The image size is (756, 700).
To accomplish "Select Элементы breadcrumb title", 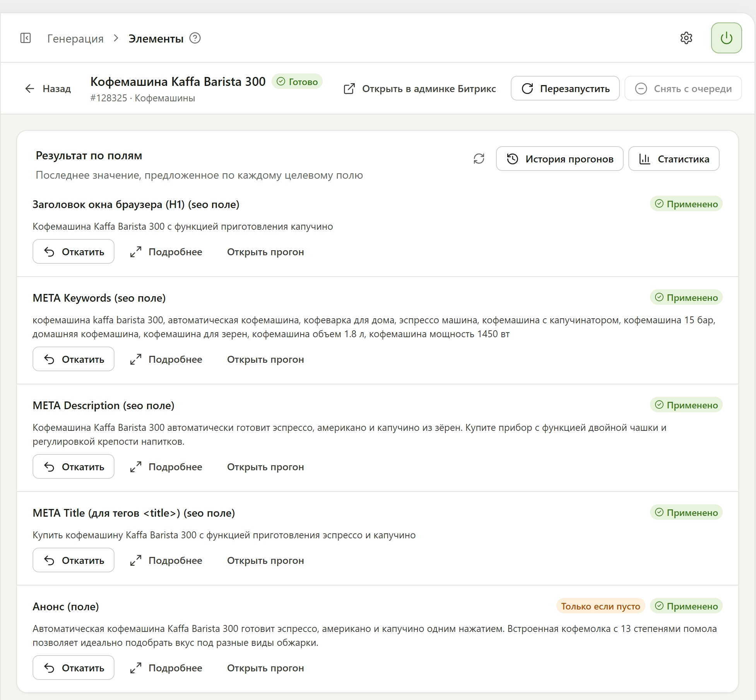I will pos(156,39).
